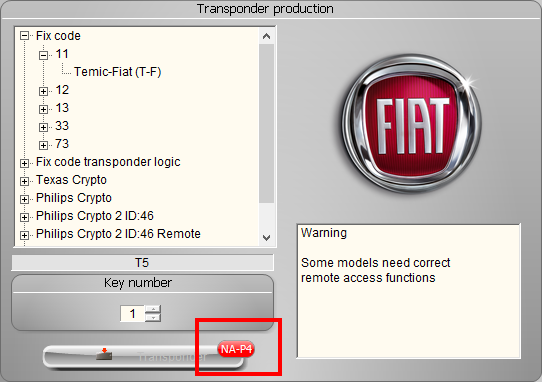Click the Transponder button
542x382 pixels.
tap(143, 356)
